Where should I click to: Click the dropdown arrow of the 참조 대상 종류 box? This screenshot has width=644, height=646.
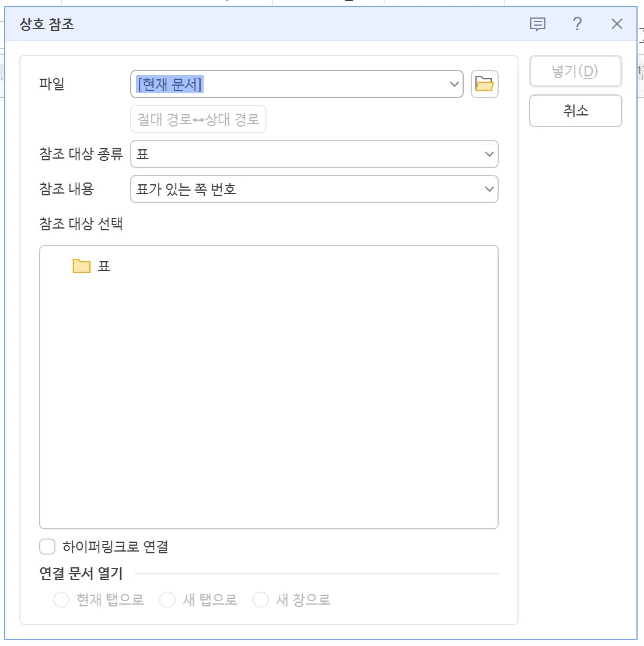[x=489, y=154]
